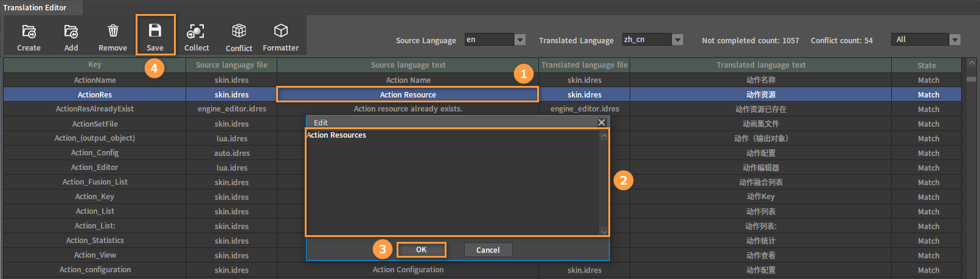The width and height of the screenshot is (980, 279).
Task: Click the Action Configuration source text
Action: (408, 270)
